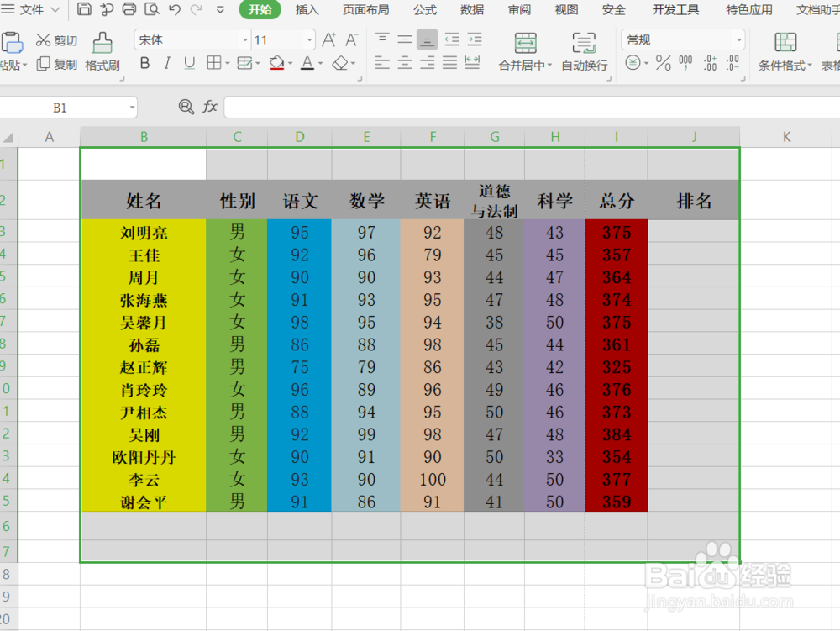Click the underline U formatting icon

coord(190,63)
